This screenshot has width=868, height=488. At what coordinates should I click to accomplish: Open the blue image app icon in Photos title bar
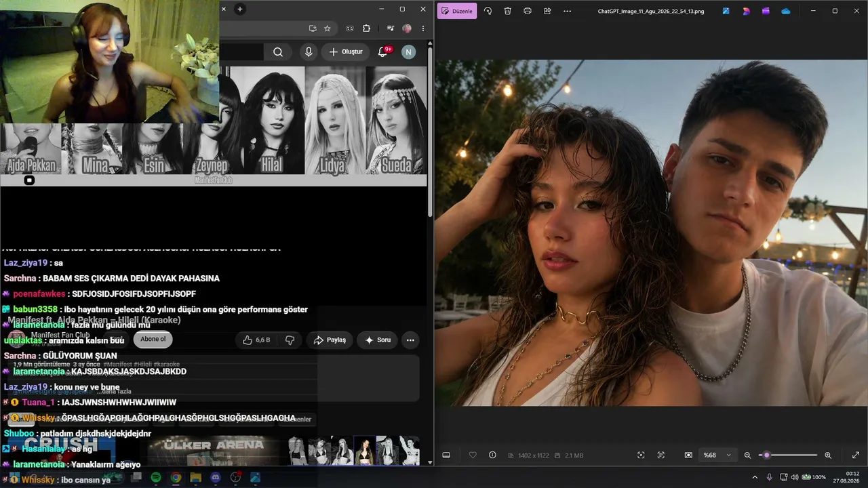pos(726,11)
